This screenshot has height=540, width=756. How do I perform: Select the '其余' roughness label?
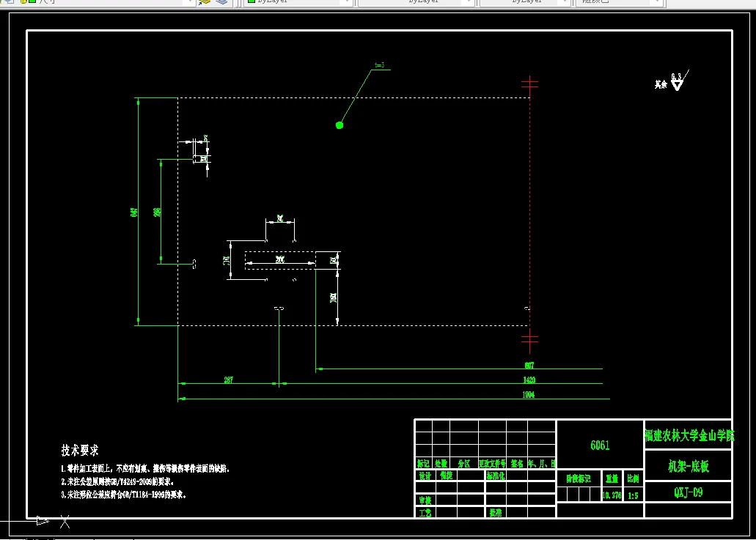tap(661, 85)
